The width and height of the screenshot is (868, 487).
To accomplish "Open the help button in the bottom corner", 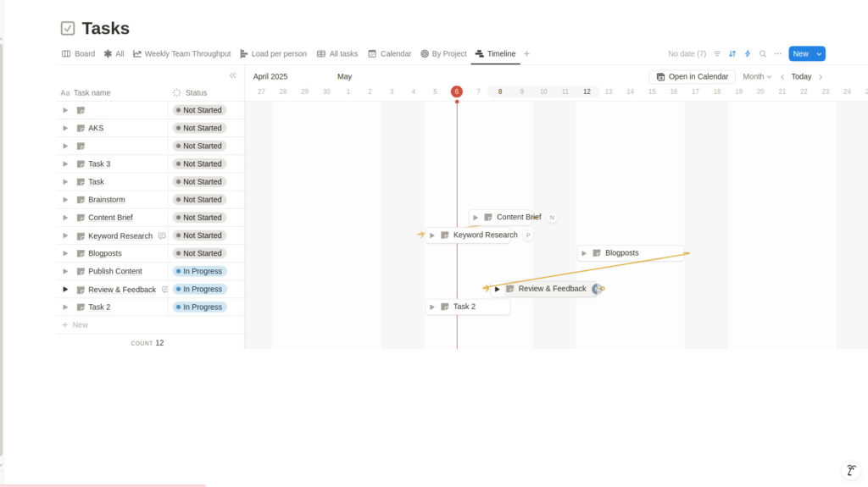I will coord(851,470).
